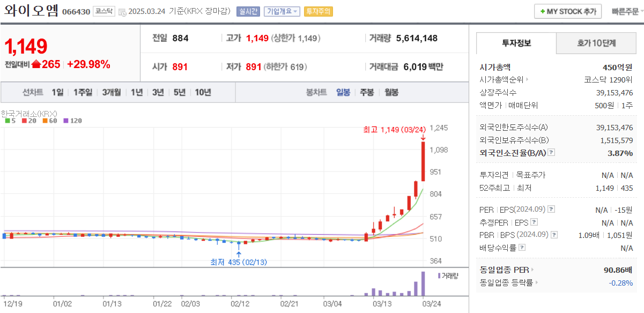Select the 일봉 candlestick chart option
Image resolution: width=644 pixels, height=313 pixels.
[x=343, y=92]
